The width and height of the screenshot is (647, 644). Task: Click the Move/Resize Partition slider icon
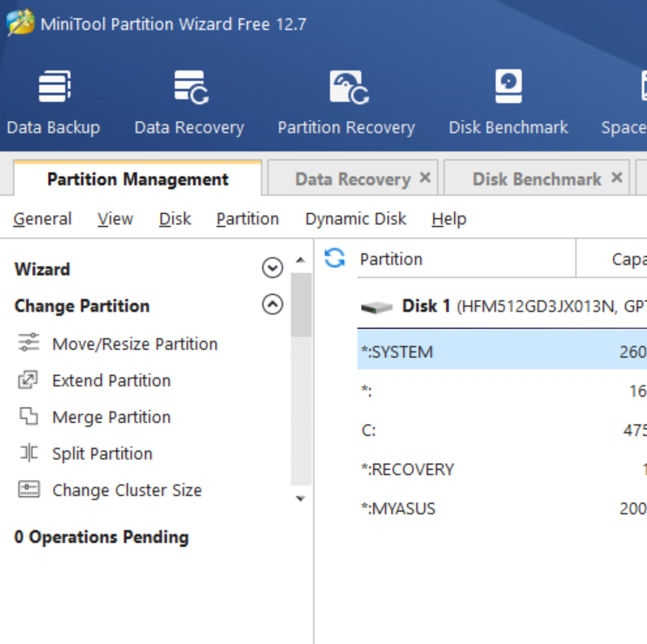[x=29, y=342]
